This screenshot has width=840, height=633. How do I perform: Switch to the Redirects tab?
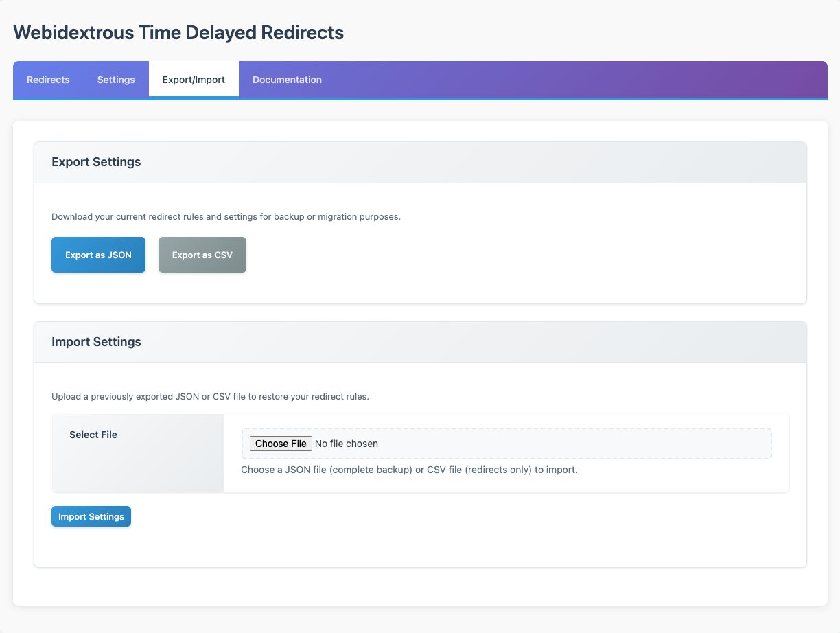pos(48,80)
